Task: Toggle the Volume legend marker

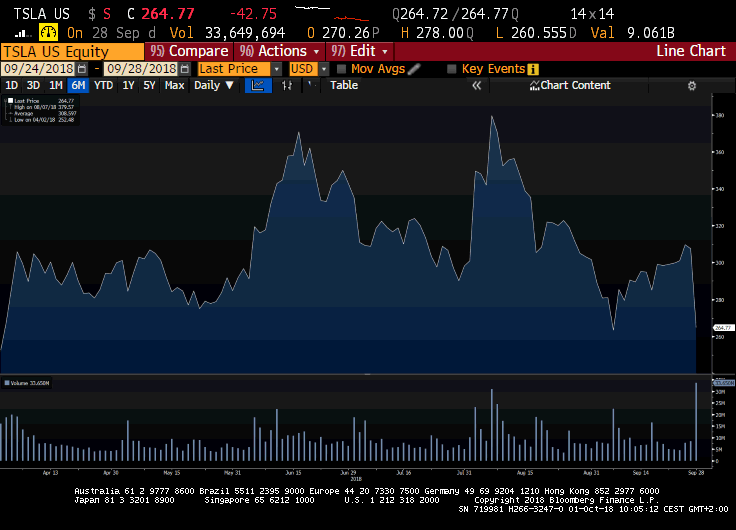Action: [x=7, y=383]
